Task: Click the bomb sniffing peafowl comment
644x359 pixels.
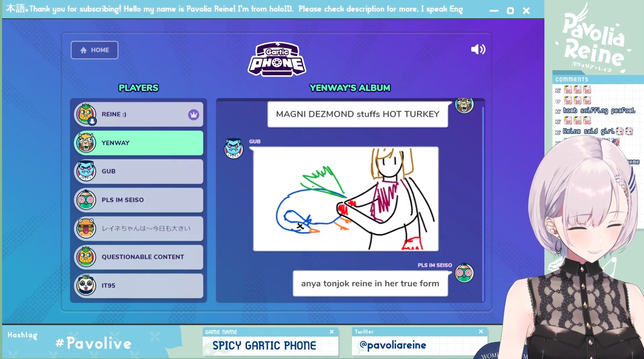Action: coord(599,111)
